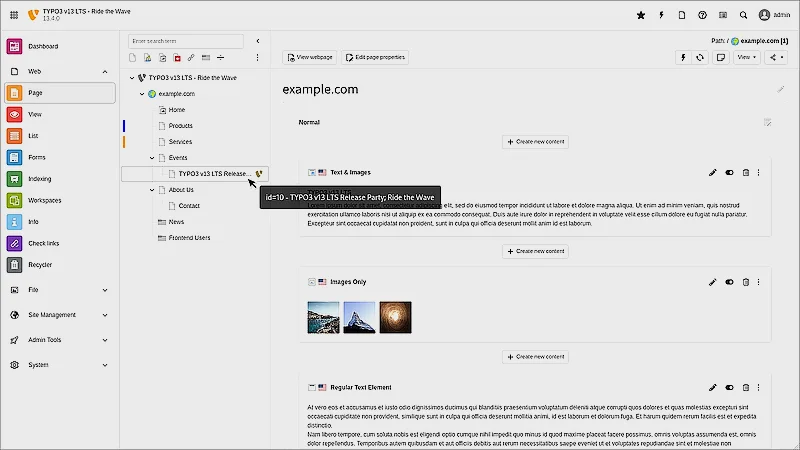Screen dimensions: 800x450
Task: Click the page tree search term field
Action: click(186, 41)
